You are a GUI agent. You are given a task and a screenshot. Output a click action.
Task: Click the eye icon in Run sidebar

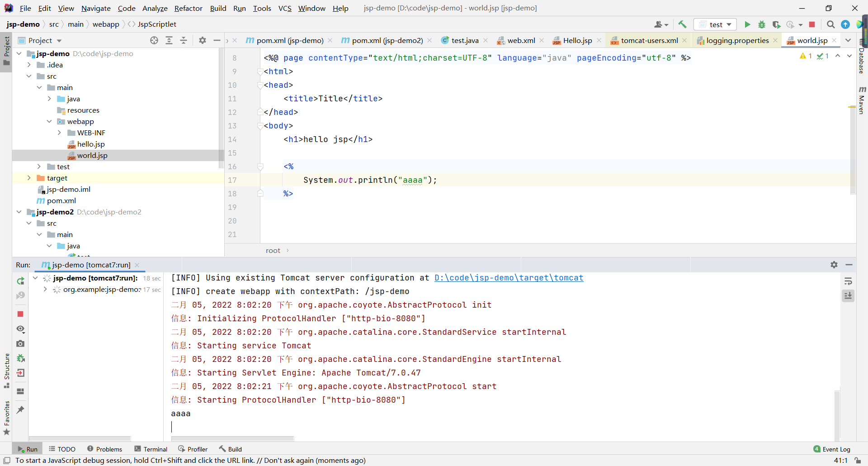20,329
